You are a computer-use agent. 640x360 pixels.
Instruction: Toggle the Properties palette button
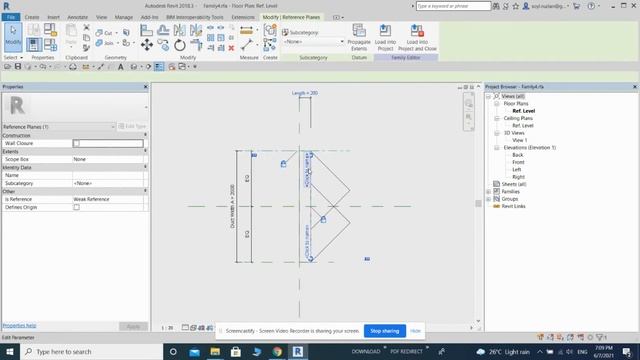34,44
